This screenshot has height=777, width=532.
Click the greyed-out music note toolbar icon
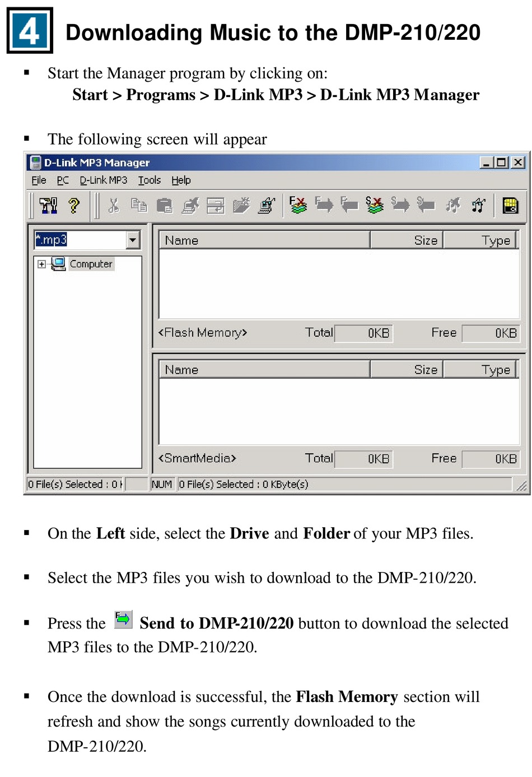(x=452, y=206)
